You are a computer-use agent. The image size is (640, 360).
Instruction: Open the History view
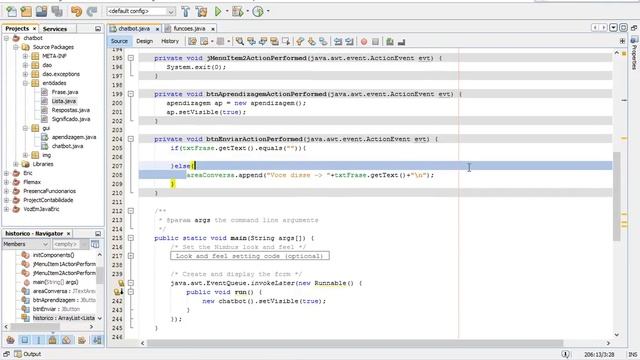click(170, 41)
